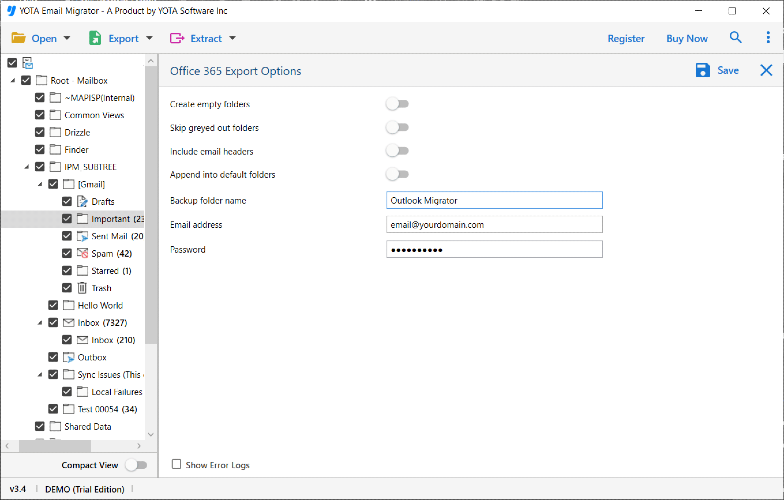Click the Local Failures folder icon
The image size is (784, 500).
82,392
